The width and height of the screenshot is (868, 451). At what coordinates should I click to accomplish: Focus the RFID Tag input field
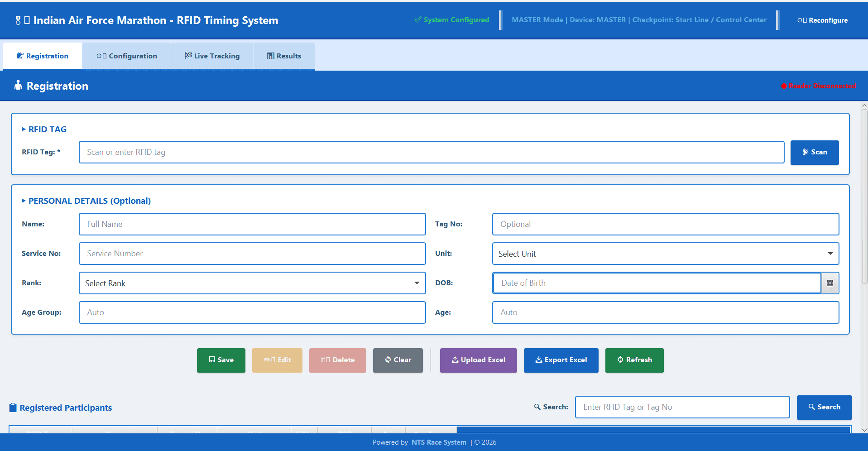pyautogui.click(x=432, y=152)
